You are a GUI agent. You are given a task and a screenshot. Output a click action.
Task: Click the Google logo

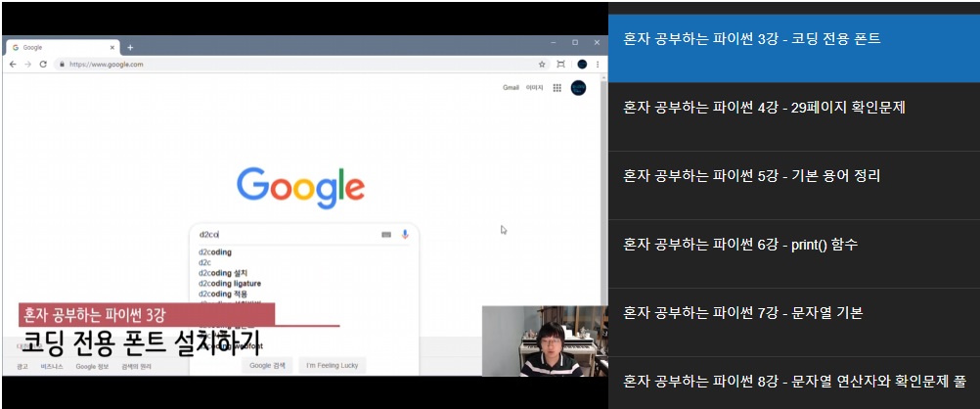coord(300,188)
